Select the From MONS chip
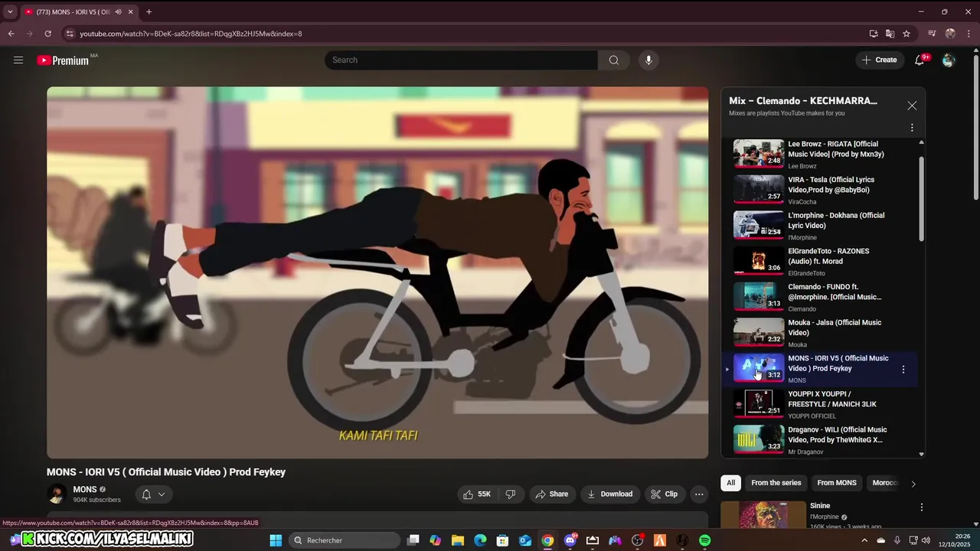 click(x=837, y=483)
